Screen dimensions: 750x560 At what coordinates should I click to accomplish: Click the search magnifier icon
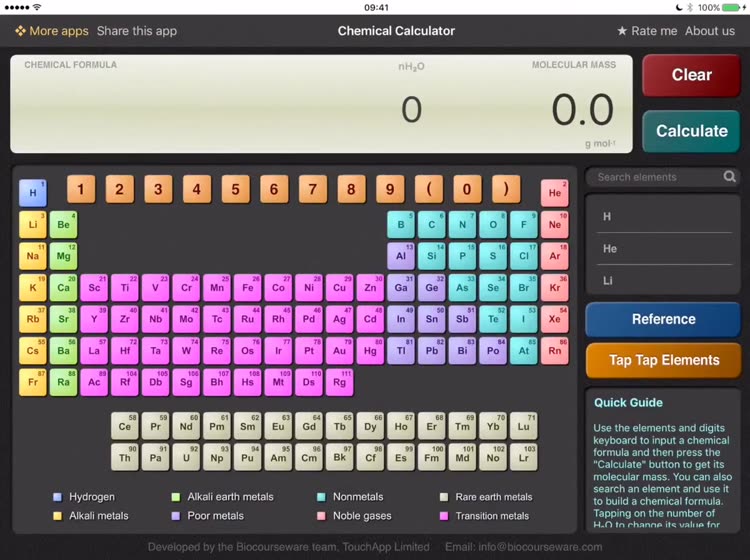[x=729, y=177]
